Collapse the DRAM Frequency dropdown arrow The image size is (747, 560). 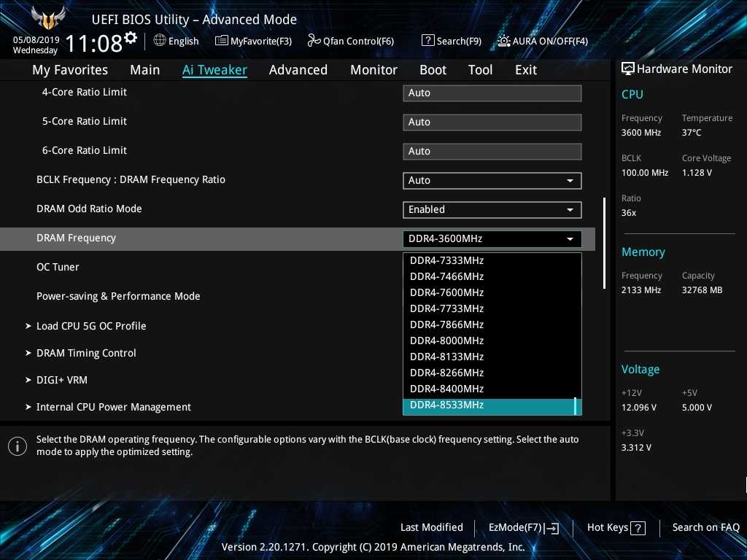tap(569, 239)
